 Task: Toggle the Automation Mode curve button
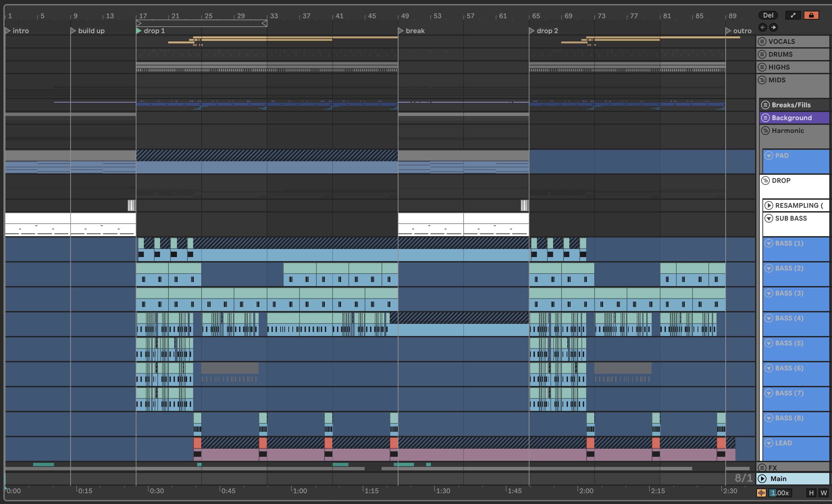coord(793,15)
